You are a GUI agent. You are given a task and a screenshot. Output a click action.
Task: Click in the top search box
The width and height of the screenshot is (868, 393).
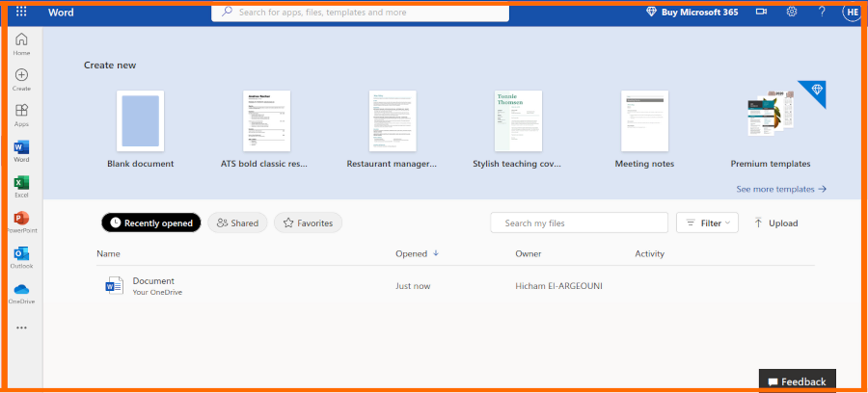coord(361,13)
